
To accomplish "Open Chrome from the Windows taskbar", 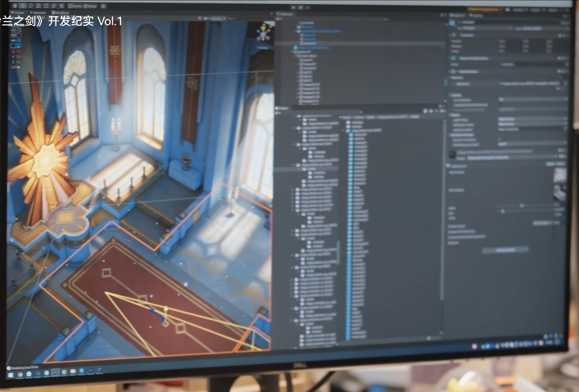I will tap(20, 375).
